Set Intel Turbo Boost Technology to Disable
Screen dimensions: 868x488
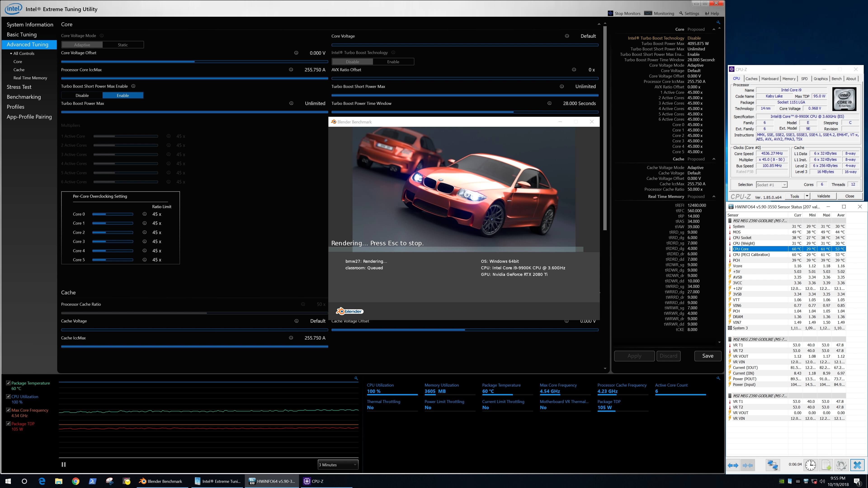(352, 62)
